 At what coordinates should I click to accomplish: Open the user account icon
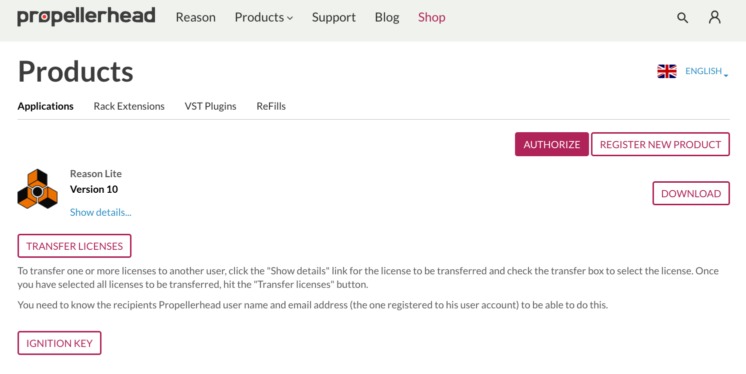pos(715,18)
